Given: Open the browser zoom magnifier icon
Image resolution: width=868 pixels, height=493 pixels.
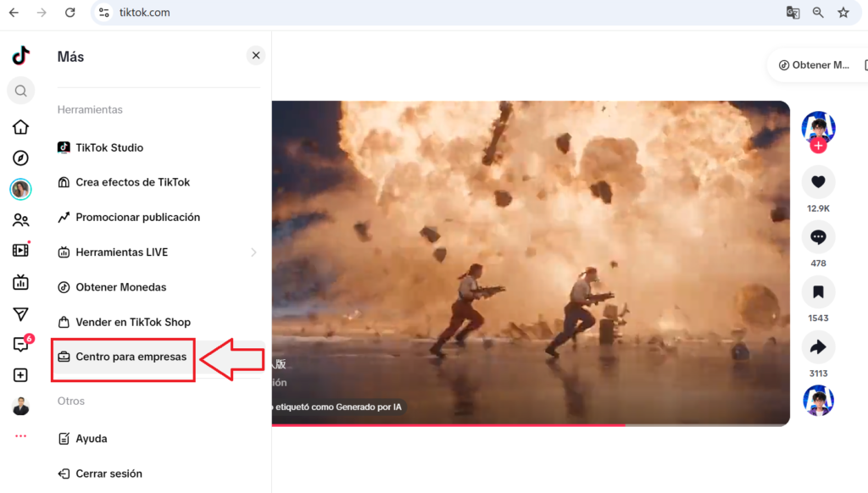Looking at the screenshot, I should click(818, 12).
